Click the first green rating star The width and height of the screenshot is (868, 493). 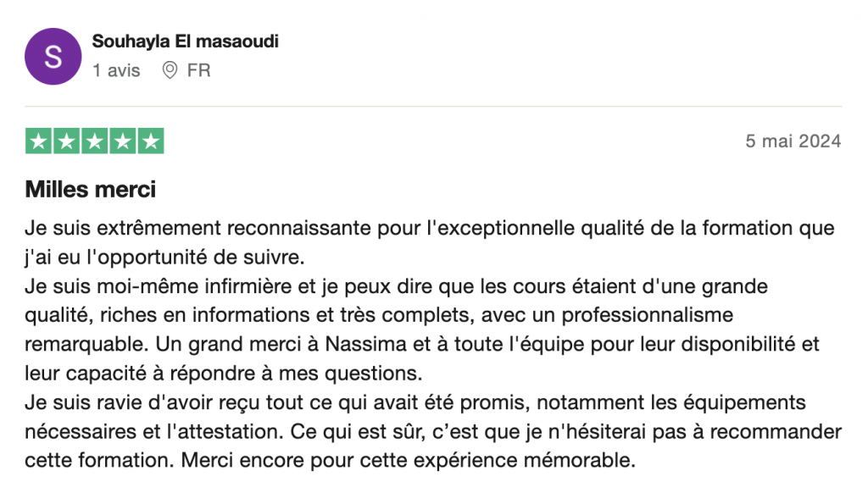tap(39, 141)
